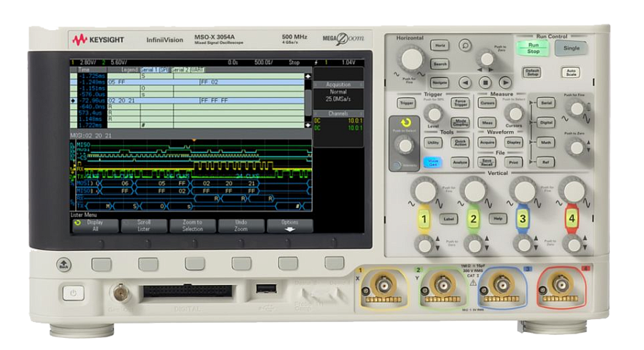Tap the Zoom to Selection softkey
The height and width of the screenshot is (350, 644).
tap(192, 225)
